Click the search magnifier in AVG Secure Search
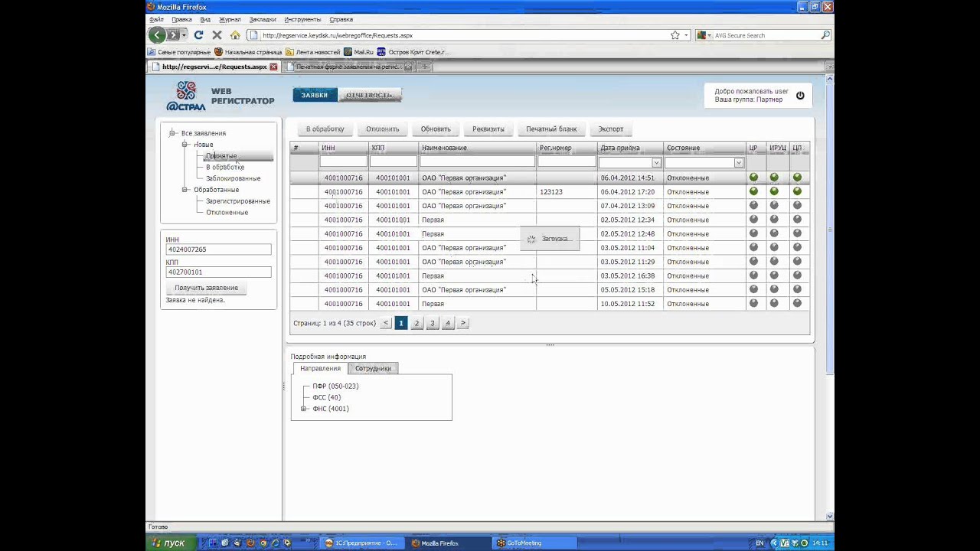Image resolution: width=980 pixels, height=551 pixels. 825,35
